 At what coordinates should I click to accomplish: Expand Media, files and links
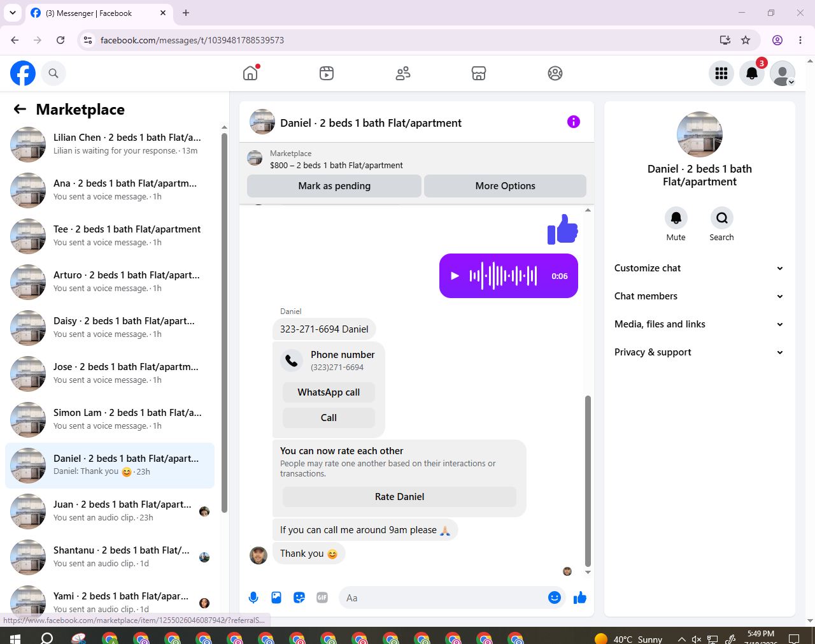click(x=699, y=324)
